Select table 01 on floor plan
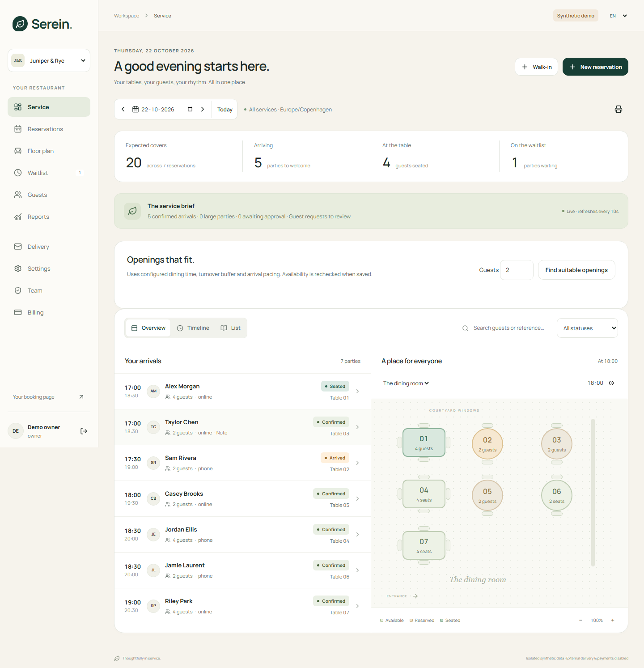Image resolution: width=644 pixels, height=668 pixels. tap(424, 442)
